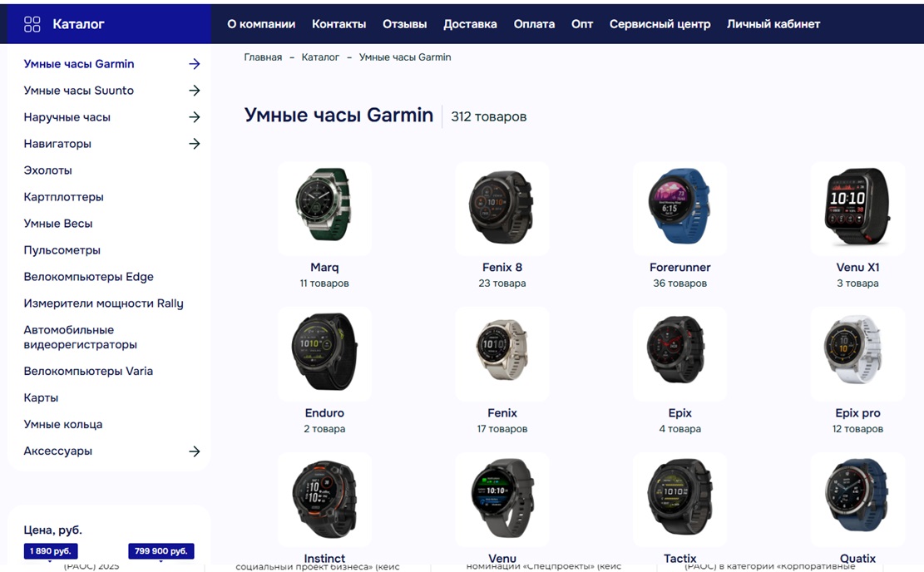Click the '312 товаров' count text
924x572 pixels.
(488, 116)
